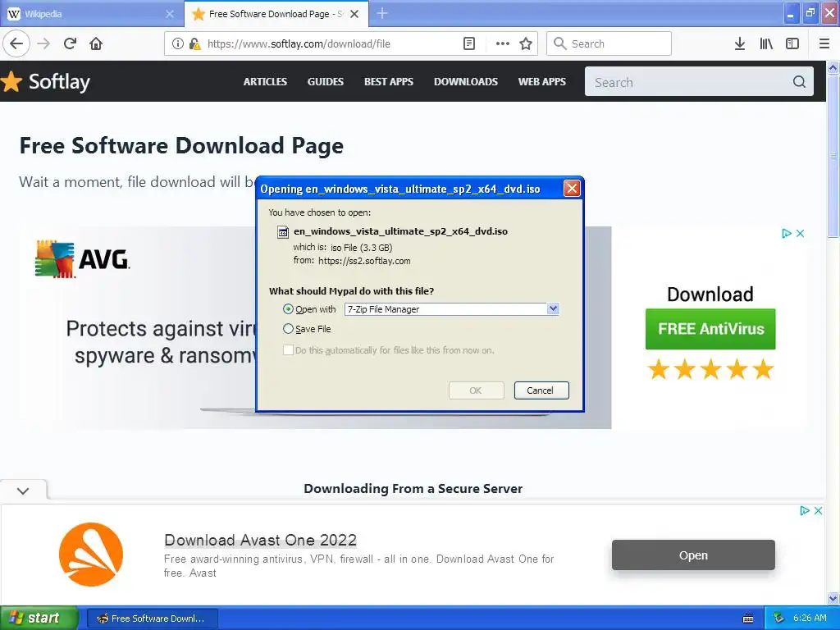This screenshot has height=630, width=840.
Task: Click the OK button in dialog
Action: [x=476, y=390]
